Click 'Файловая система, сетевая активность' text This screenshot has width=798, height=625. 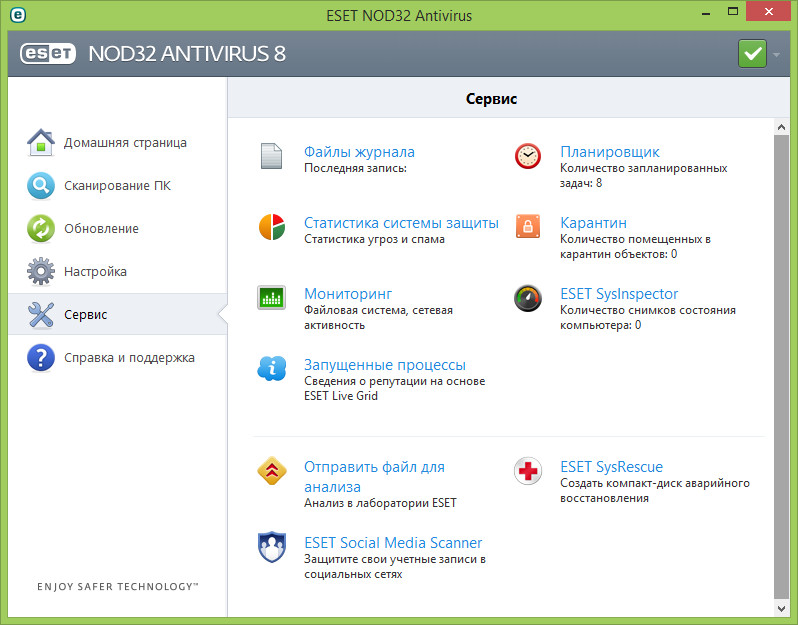pyautogui.click(x=378, y=318)
